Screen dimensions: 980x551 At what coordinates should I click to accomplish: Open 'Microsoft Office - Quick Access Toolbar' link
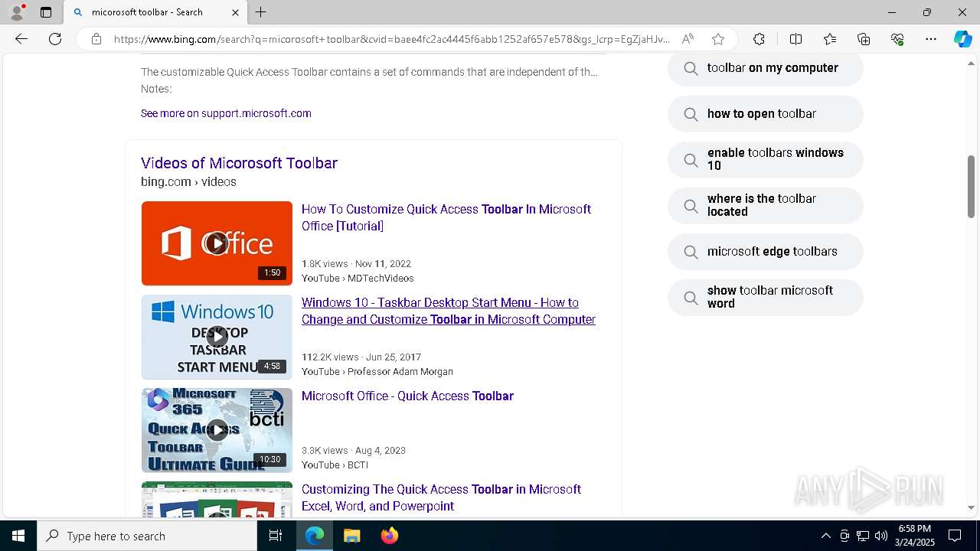point(407,396)
